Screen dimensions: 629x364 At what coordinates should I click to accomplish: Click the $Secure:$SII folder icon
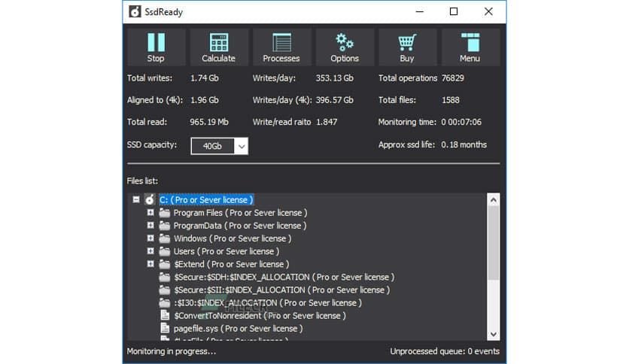point(165,290)
